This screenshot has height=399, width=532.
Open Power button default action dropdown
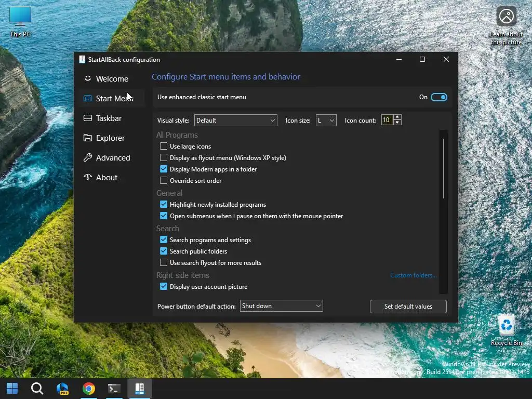tap(281, 306)
